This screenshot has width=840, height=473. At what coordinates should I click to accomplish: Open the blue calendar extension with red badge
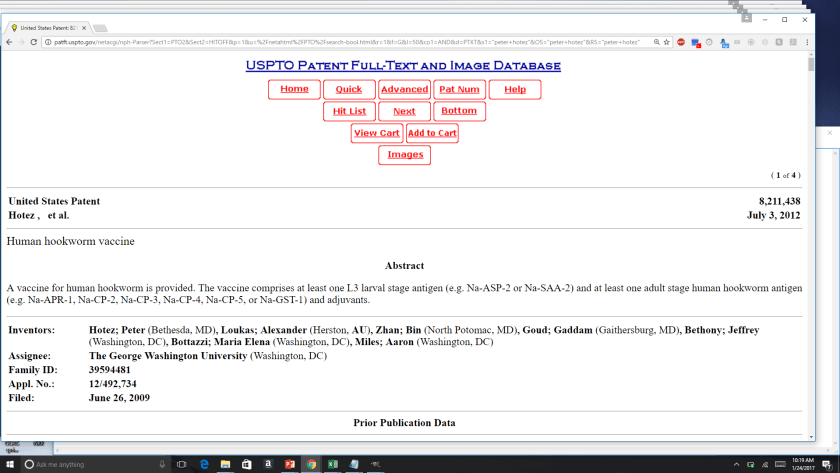[x=695, y=43]
